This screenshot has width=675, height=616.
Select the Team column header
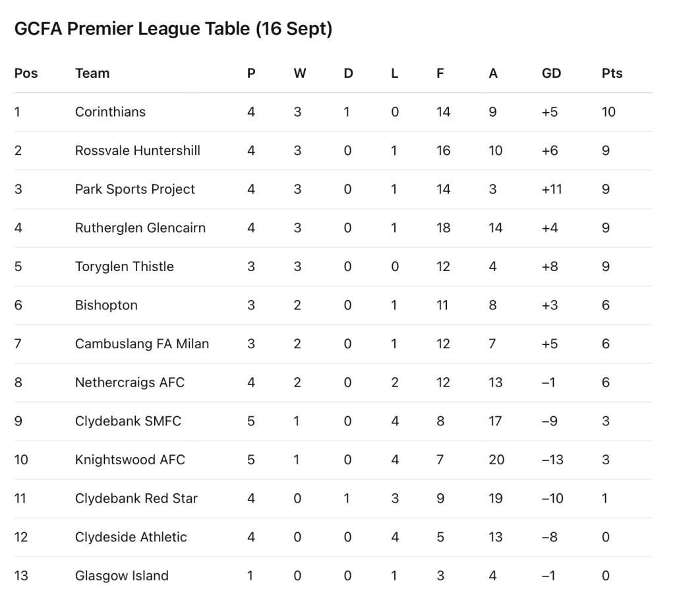pyautogui.click(x=92, y=73)
